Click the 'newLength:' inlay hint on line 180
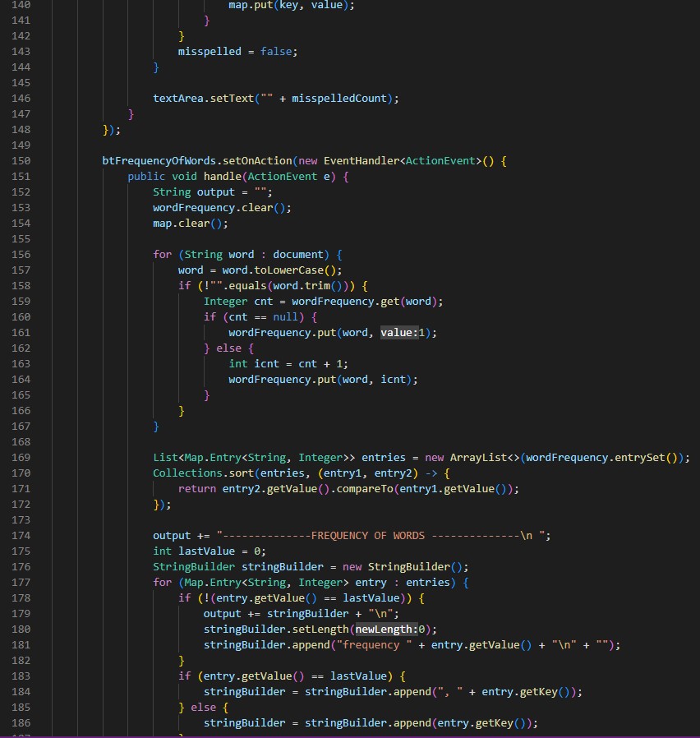Viewport: 700px width, 738px height. [386, 630]
